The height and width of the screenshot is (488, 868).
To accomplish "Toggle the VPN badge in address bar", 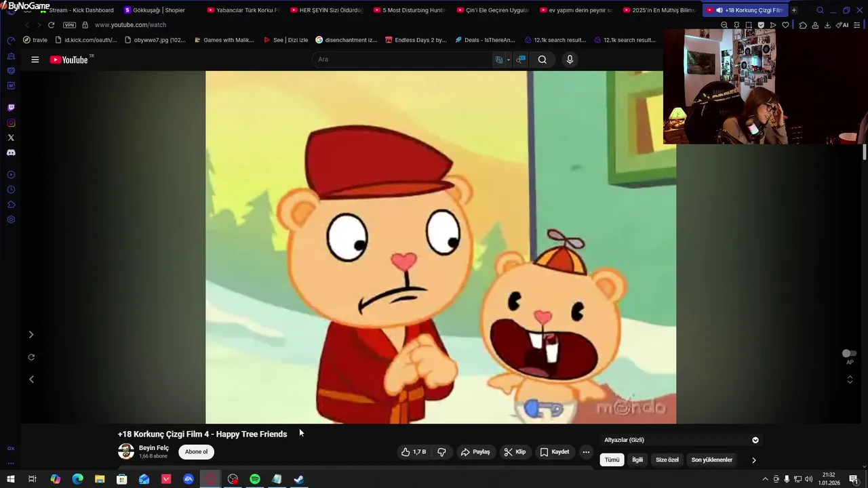I will [69, 25].
